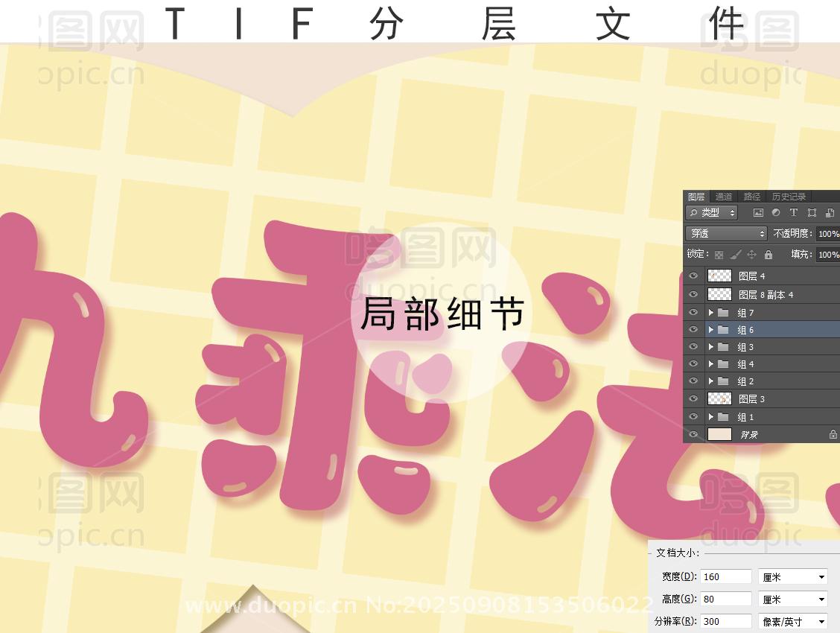
Task: Open the 穿透 blend mode dropdown
Action: [x=726, y=234]
